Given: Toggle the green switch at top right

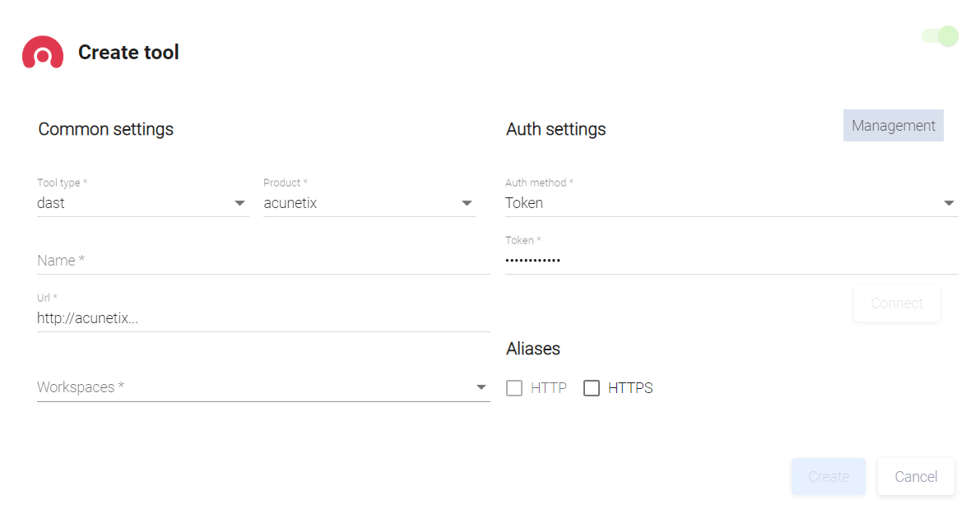Looking at the screenshot, I should (x=941, y=36).
